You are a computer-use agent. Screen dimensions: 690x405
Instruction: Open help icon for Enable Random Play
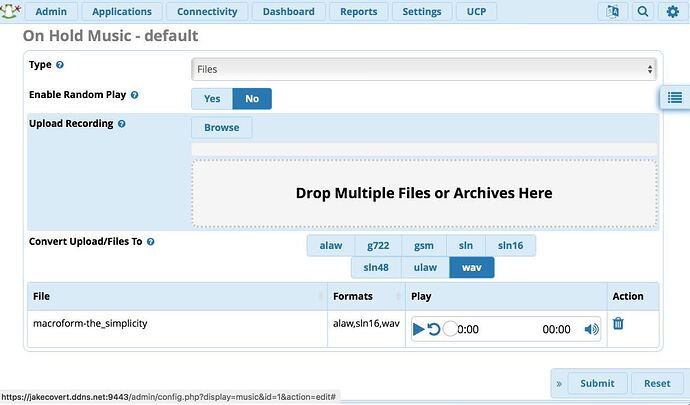(x=135, y=95)
